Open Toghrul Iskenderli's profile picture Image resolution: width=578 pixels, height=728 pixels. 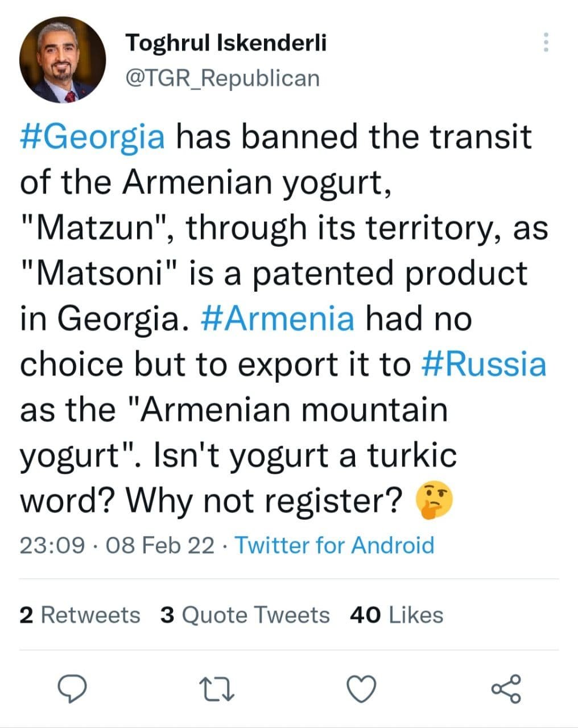tap(63, 60)
